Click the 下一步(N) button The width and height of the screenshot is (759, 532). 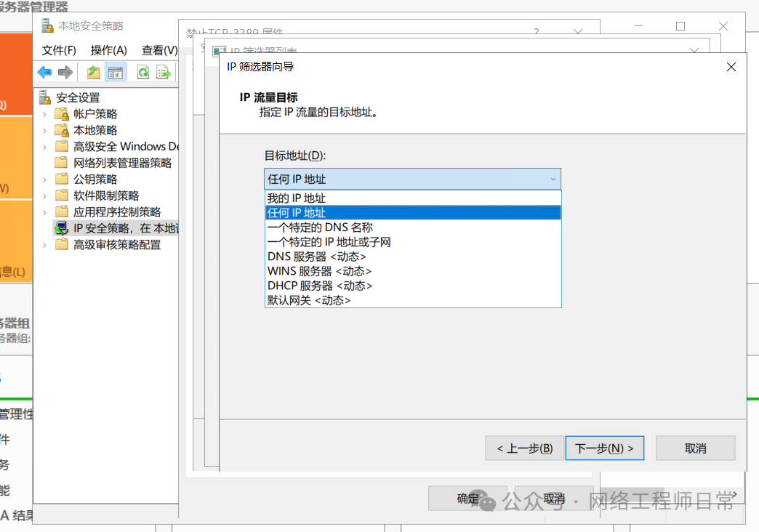604,448
